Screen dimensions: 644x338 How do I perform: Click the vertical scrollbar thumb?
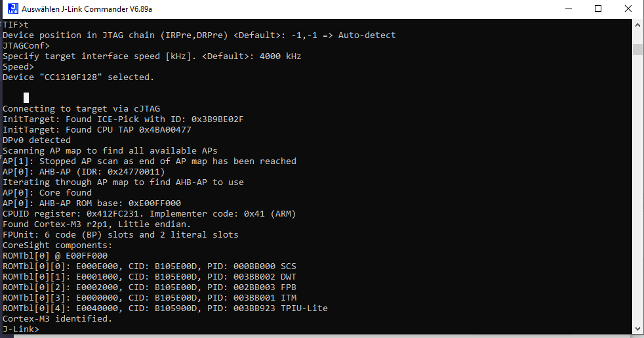[637, 50]
